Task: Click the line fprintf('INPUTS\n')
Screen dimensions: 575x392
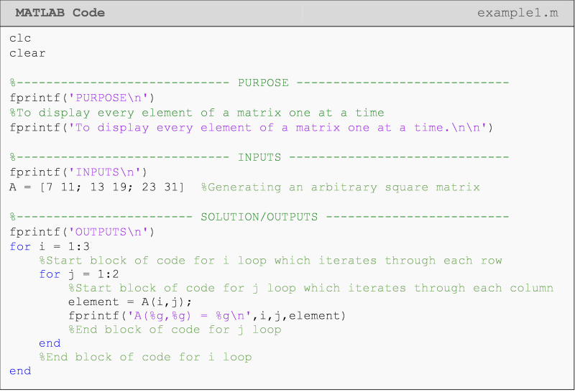Action: click(x=78, y=172)
